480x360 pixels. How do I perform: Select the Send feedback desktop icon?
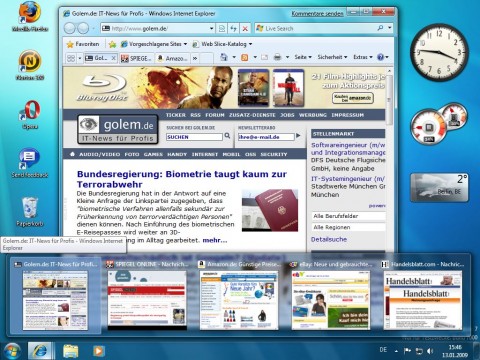(x=30, y=163)
